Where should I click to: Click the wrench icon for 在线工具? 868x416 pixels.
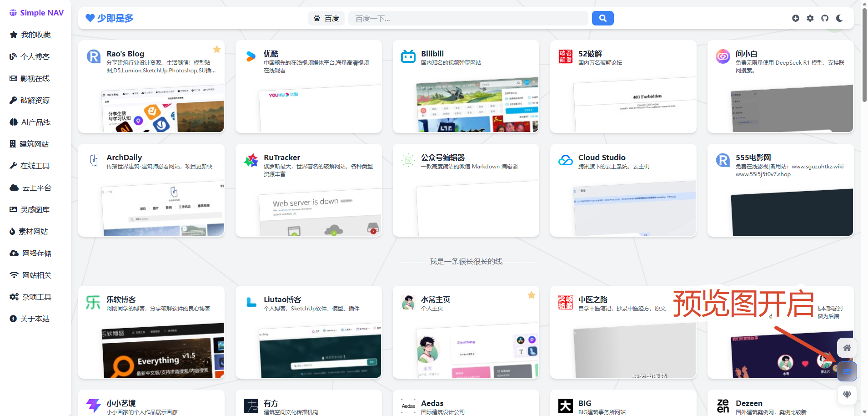(x=13, y=166)
